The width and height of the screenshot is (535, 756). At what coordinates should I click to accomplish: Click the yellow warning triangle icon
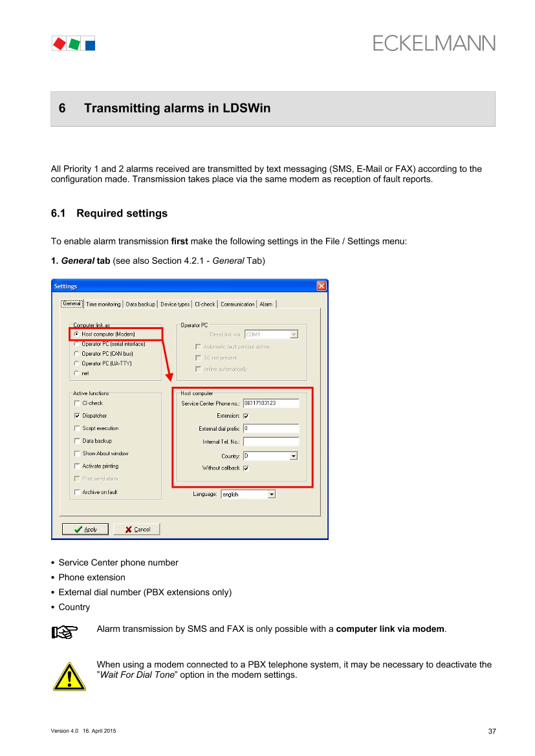(69, 676)
